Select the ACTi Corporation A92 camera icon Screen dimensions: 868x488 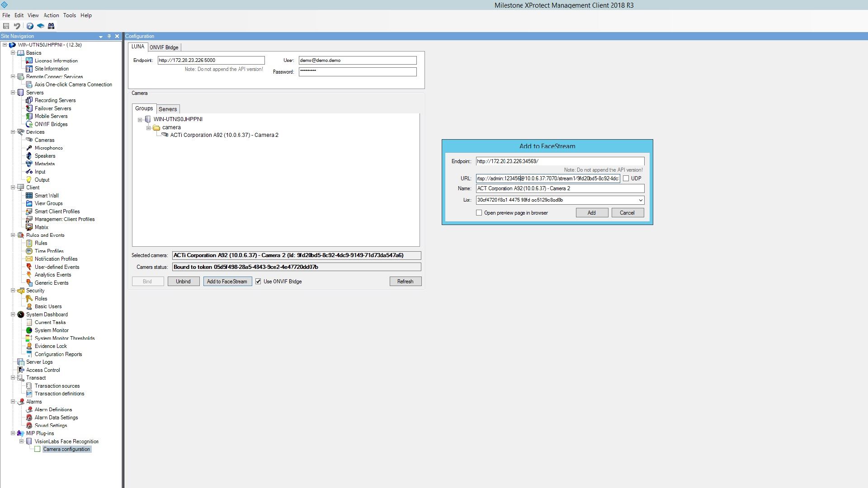click(165, 135)
